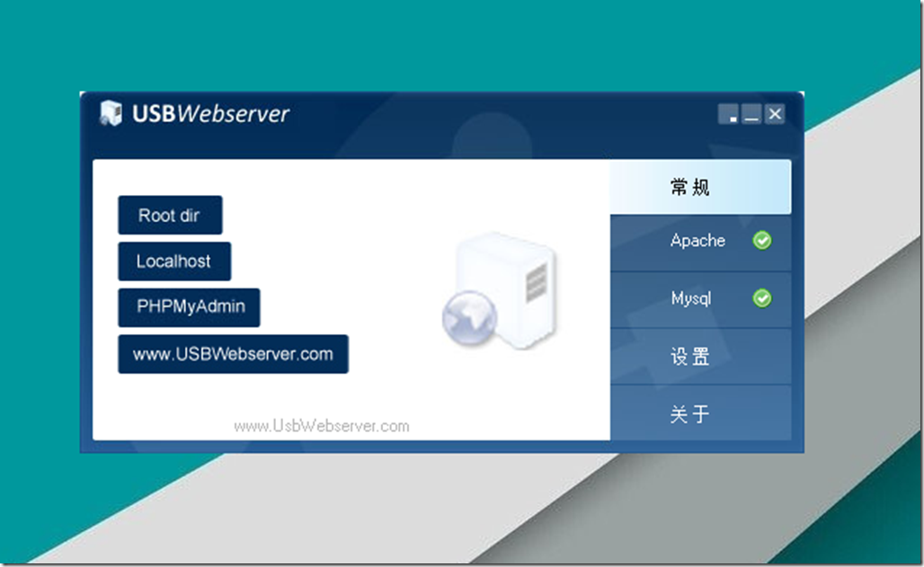Click the gray www.UsbWebserver.com footer link

pos(321,426)
